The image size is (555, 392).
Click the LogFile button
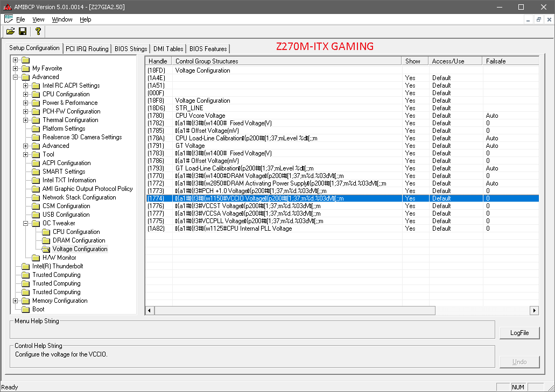[519, 333]
